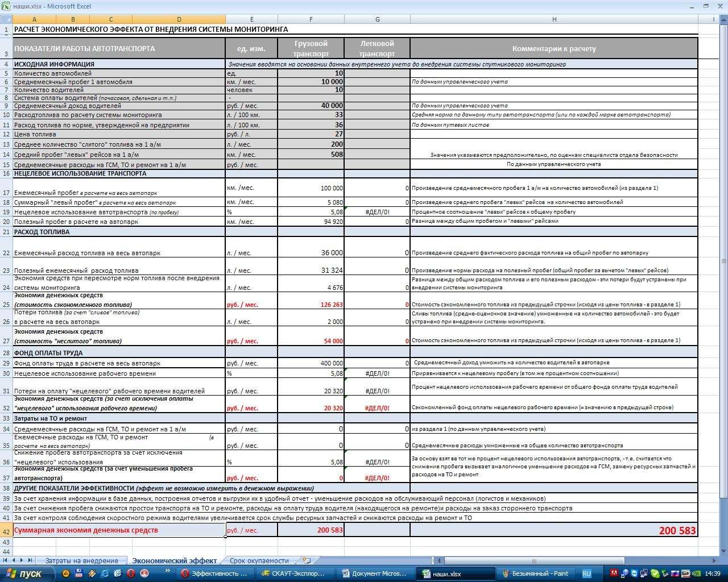Go to previous sheet navigation arrow
728x582 pixels.
point(14,561)
